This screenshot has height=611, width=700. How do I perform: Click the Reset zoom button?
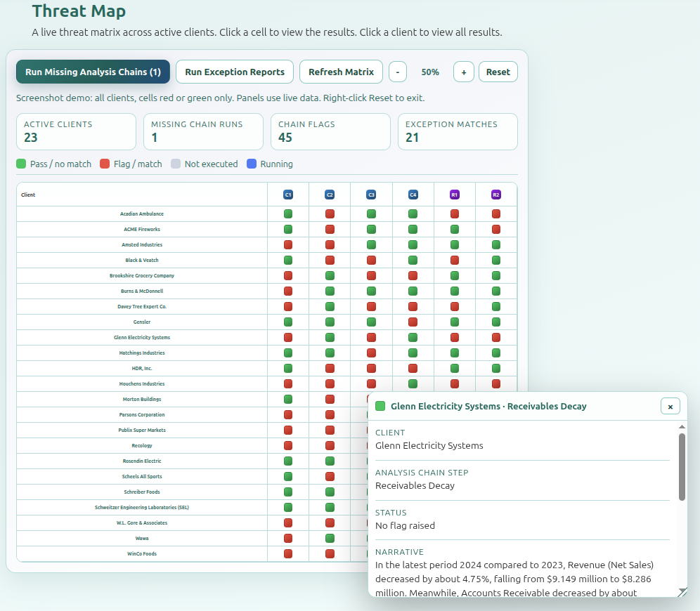(498, 72)
